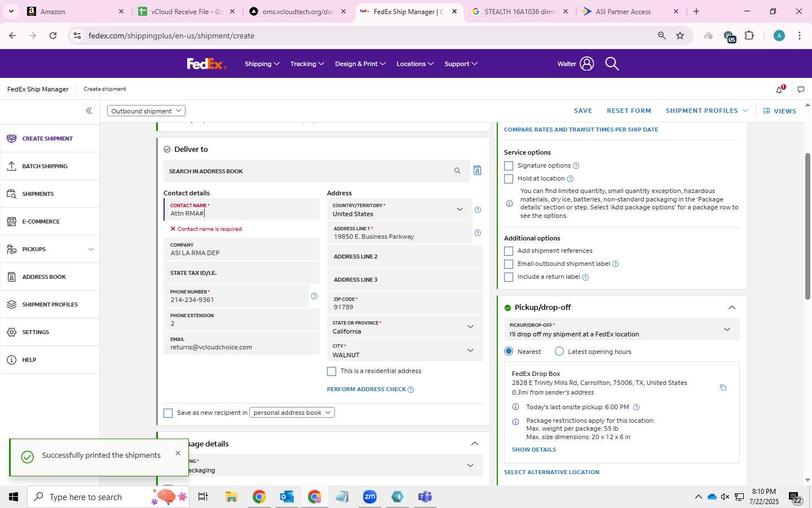The image size is (812, 508).
Task: Show help for phone number field
Action: [314, 296]
